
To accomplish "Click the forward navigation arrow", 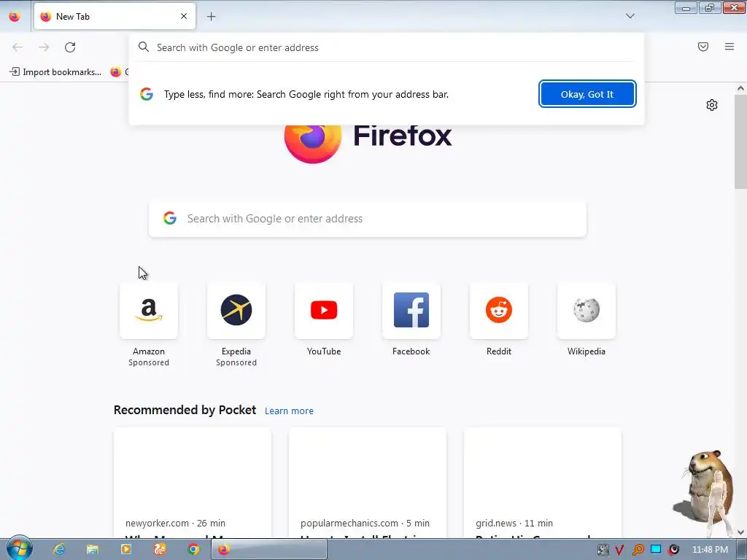I will coord(44,47).
